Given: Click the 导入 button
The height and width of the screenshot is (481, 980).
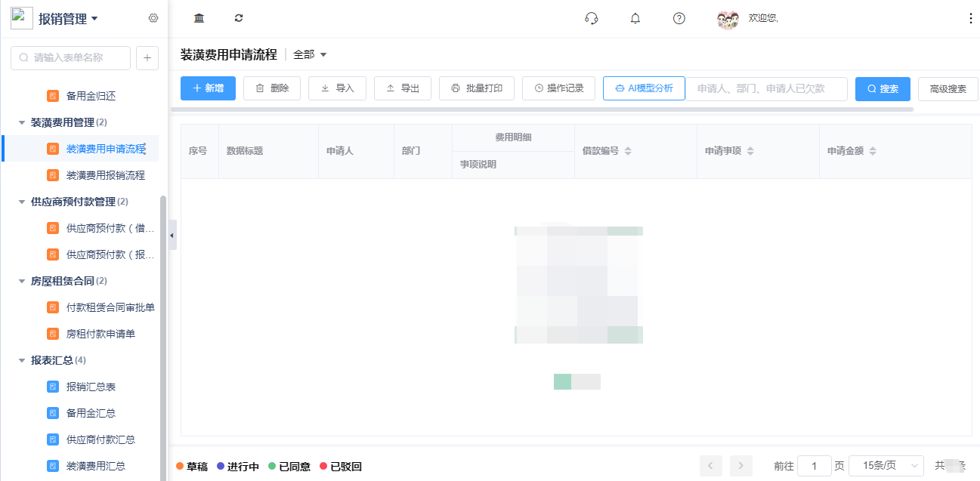Looking at the screenshot, I should pyautogui.click(x=337, y=88).
